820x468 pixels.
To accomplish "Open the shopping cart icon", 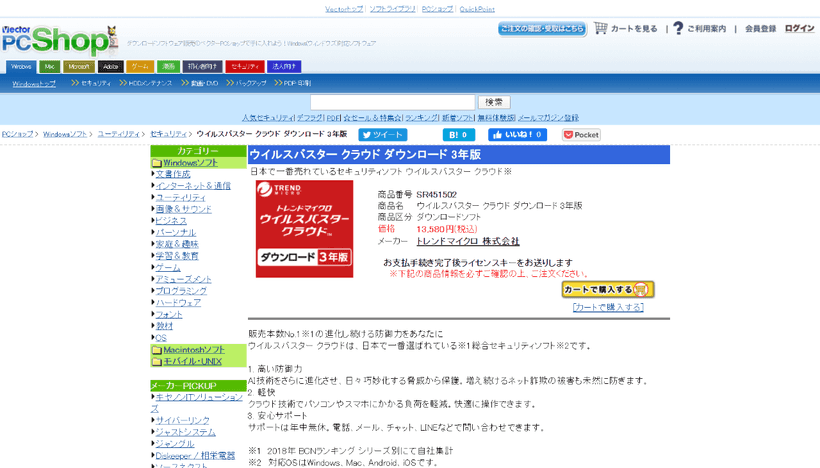I will [601, 28].
